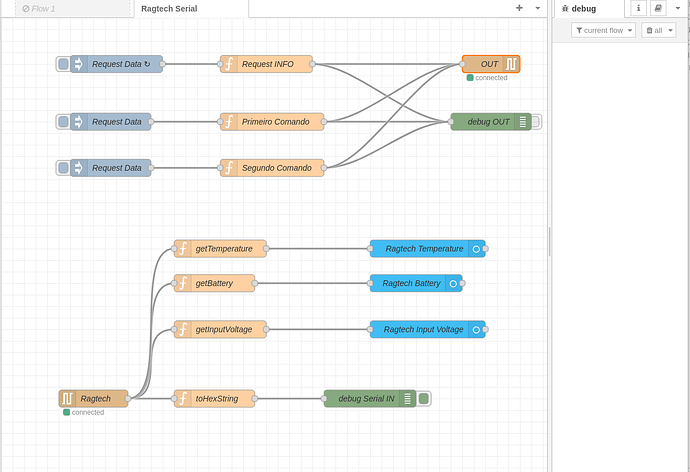Screen dimensions: 690x472
Task: Click function icon on getTemperature node
Action: 183,249
